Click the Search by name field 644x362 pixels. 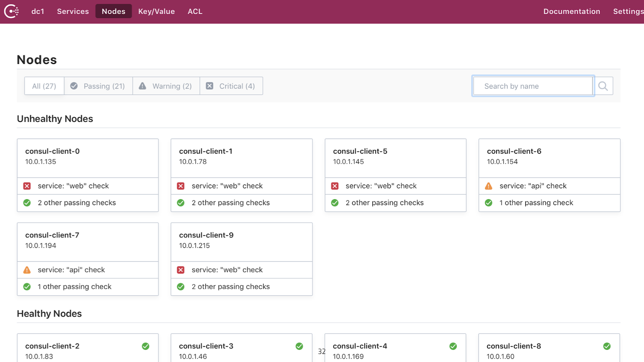[x=533, y=86]
